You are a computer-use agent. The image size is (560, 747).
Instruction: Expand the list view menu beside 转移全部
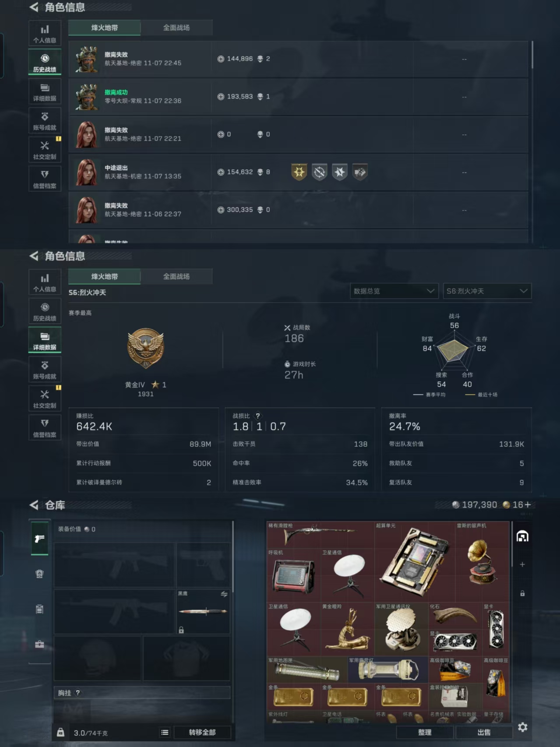click(165, 732)
